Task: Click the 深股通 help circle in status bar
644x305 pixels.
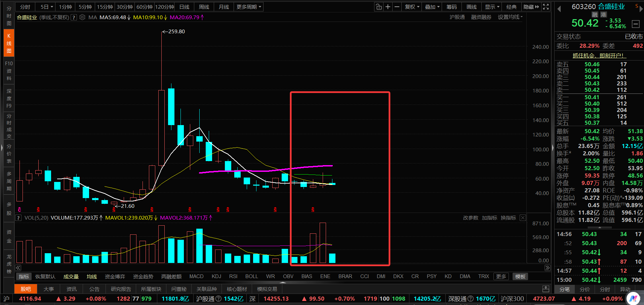Action: [x=471, y=299]
